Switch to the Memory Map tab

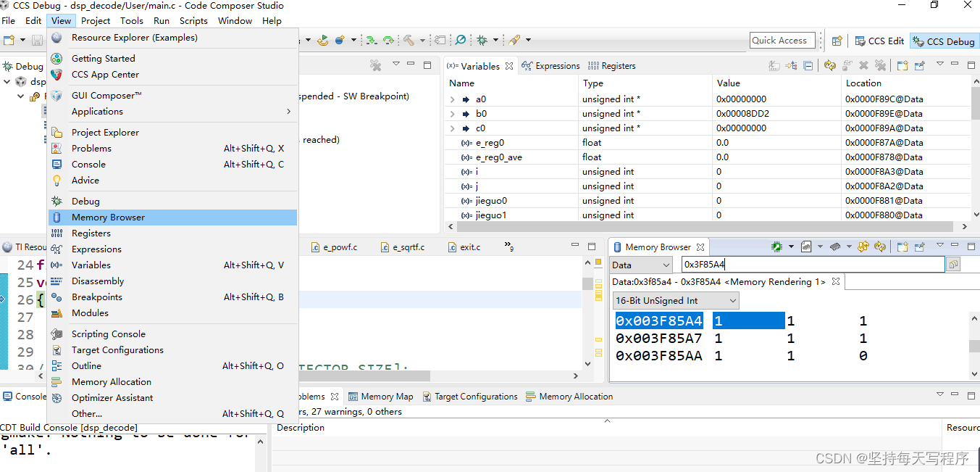[381, 397]
